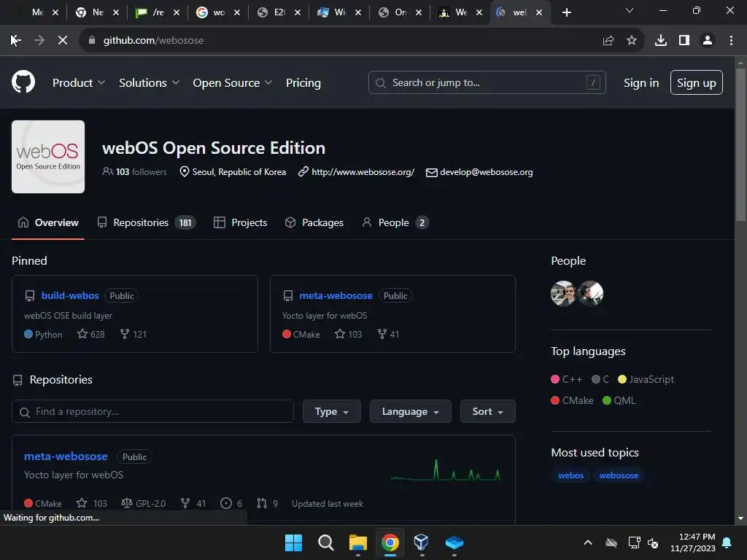The image size is (747, 560).
Task: Click the browser forward arrow
Action: click(x=39, y=41)
